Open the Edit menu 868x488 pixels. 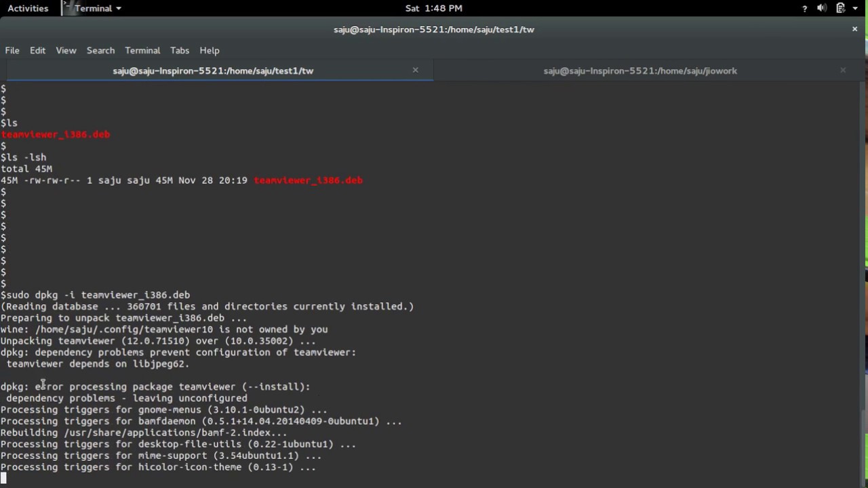(x=37, y=50)
